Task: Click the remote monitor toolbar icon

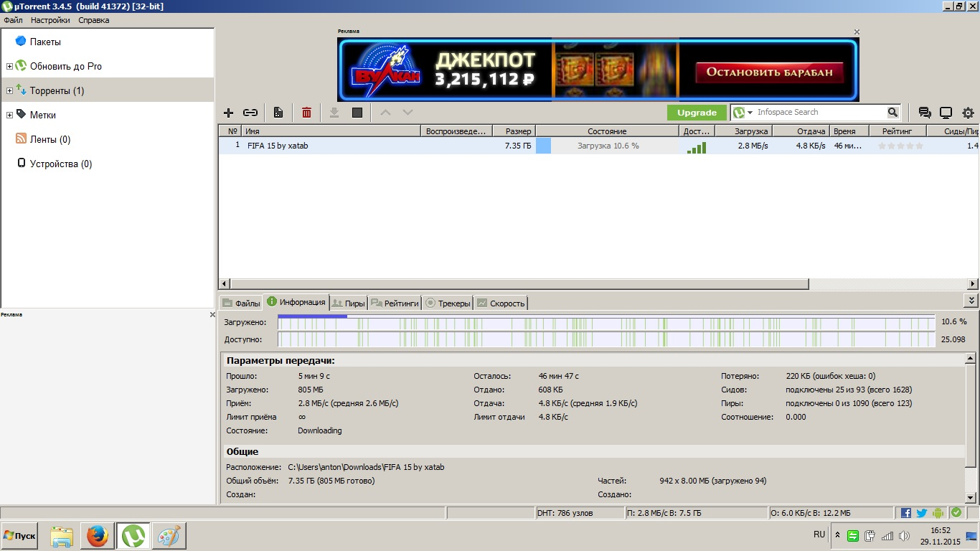Action: [x=946, y=113]
